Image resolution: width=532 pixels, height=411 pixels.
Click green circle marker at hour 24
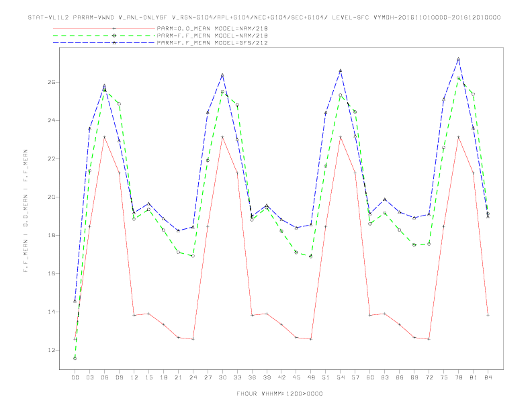coord(193,256)
